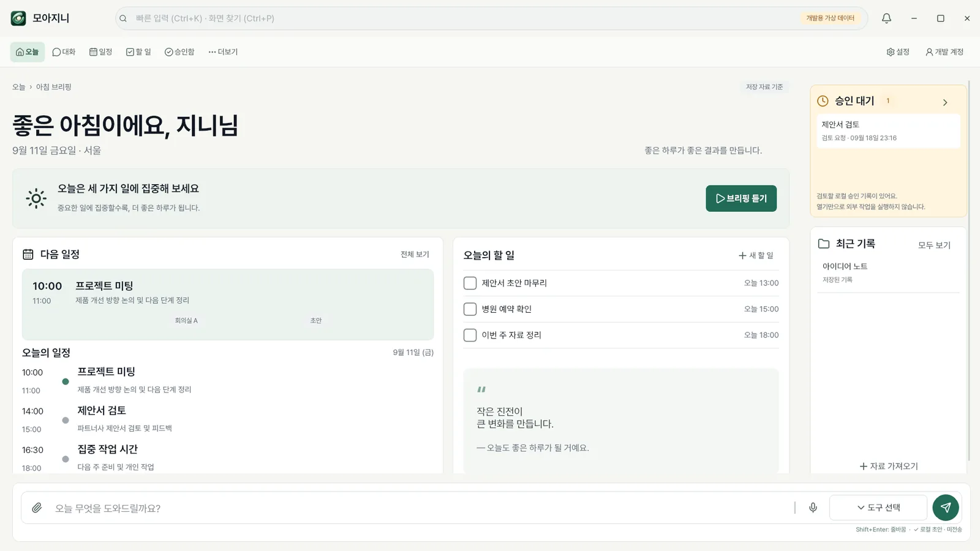
Task: Activate the microphone voice input icon
Action: (813, 508)
